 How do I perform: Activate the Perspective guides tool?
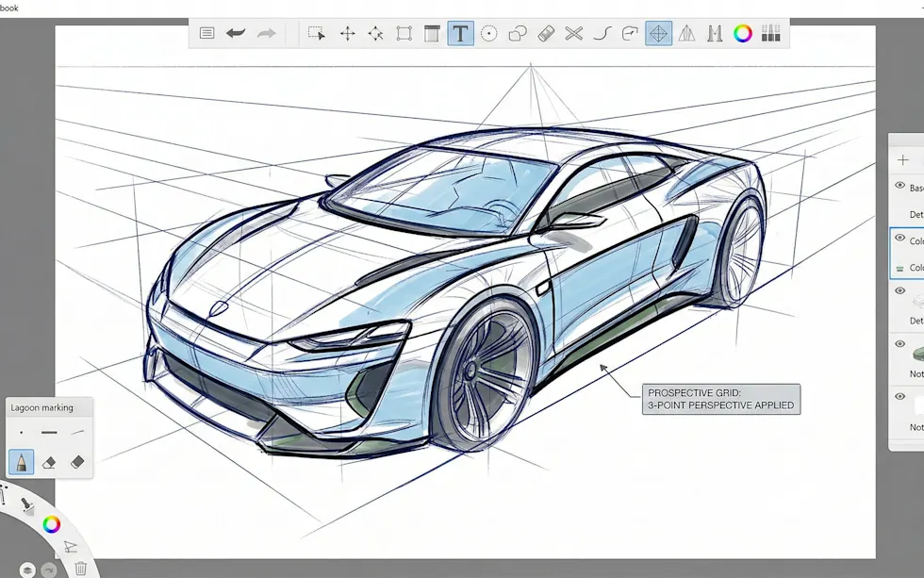click(657, 34)
